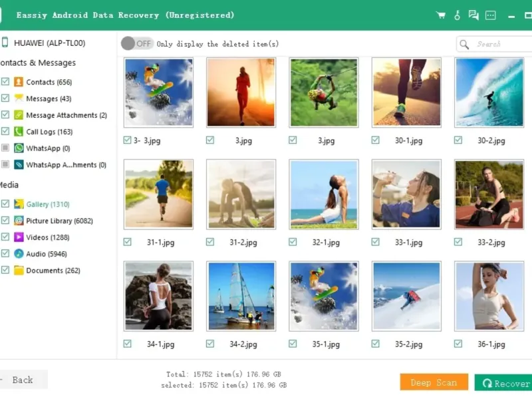Click the Contacts category icon
Screen dimensions: 532x399
19,82
